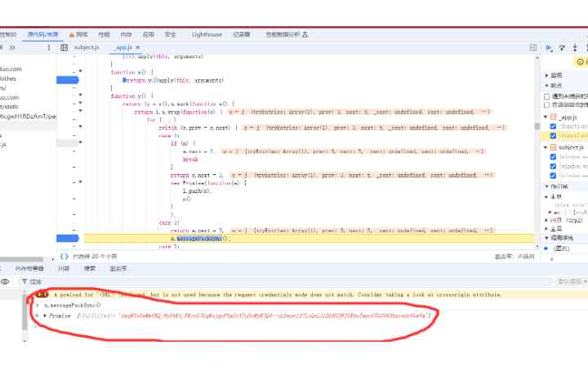Resume script execution with the play icon

[549, 47]
